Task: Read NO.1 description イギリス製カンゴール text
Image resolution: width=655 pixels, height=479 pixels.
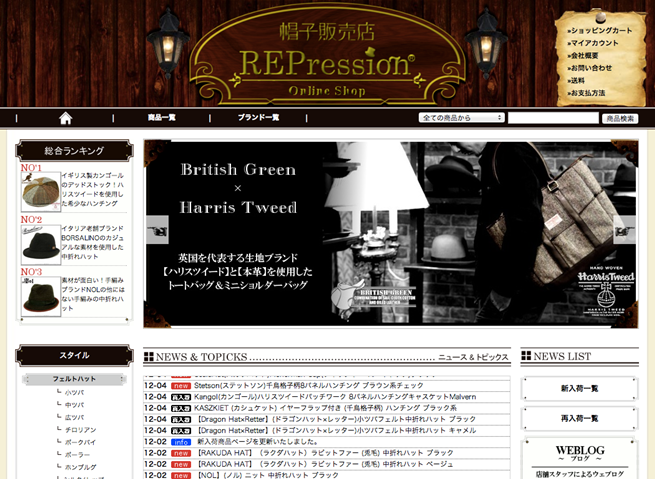Action: [93, 189]
